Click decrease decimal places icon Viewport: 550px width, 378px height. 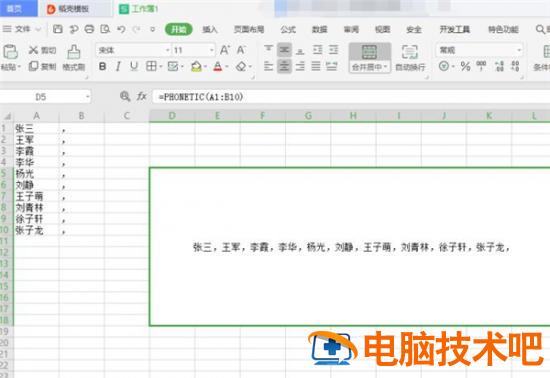point(515,66)
